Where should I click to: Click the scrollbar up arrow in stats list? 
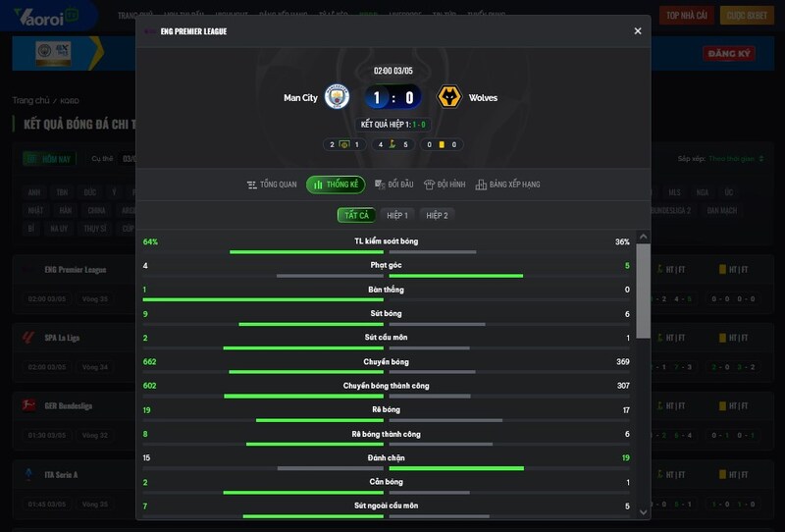[644, 237]
